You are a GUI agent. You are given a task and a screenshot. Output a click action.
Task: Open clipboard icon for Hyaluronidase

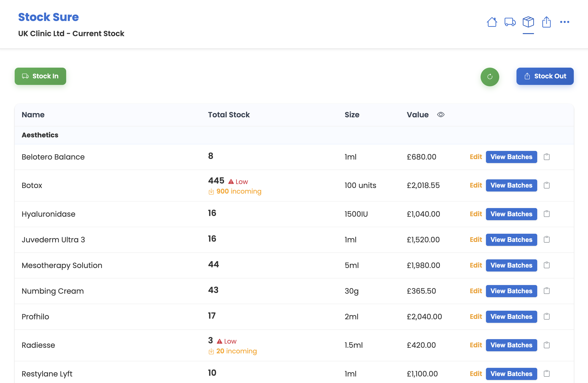tap(547, 214)
